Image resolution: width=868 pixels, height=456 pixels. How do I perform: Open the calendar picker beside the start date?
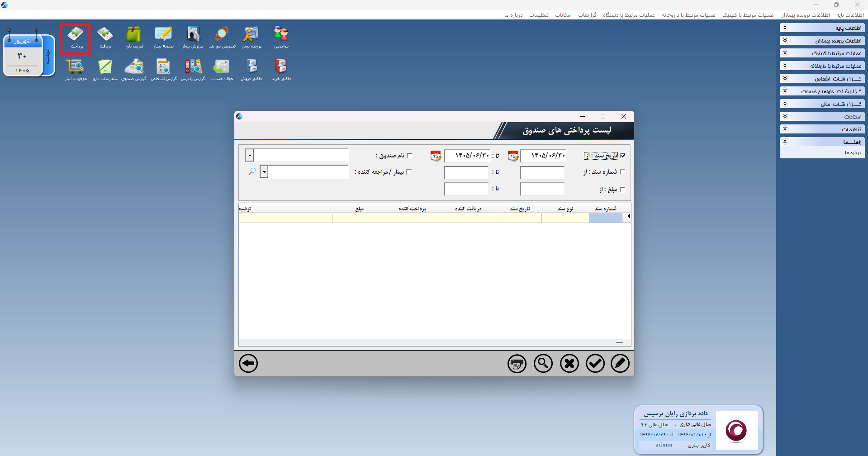tap(513, 156)
